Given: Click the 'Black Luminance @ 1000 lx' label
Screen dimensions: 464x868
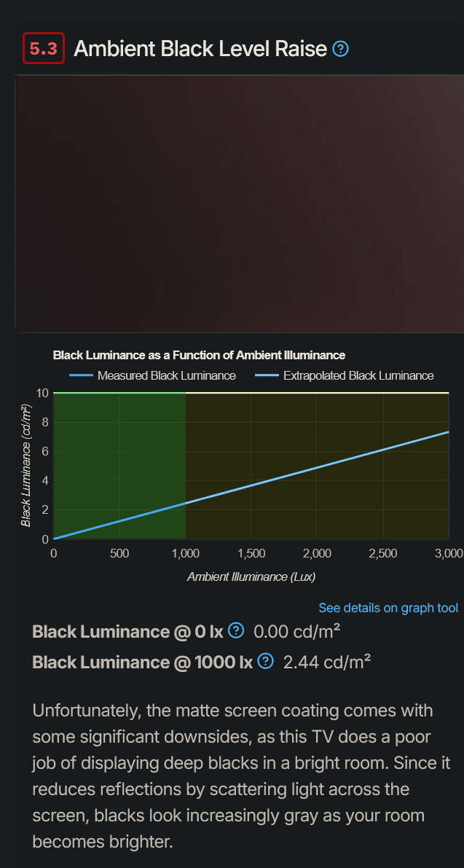Looking at the screenshot, I should [x=143, y=662].
